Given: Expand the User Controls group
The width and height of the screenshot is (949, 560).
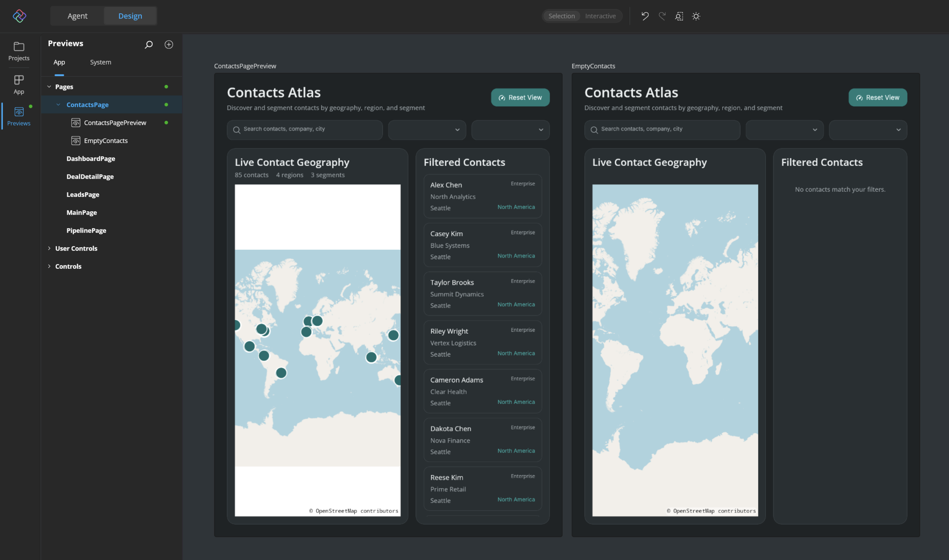Looking at the screenshot, I should (x=49, y=248).
